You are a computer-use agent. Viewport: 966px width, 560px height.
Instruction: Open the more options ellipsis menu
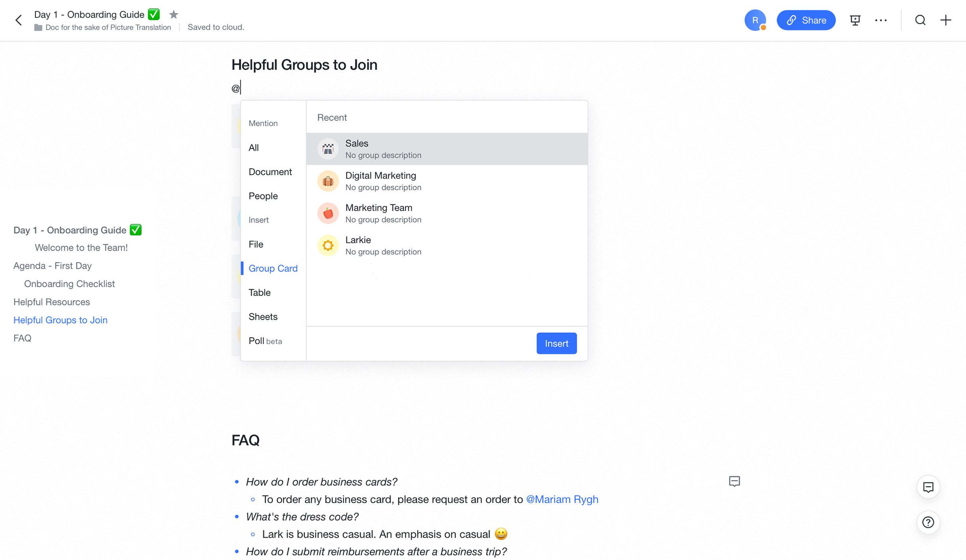(881, 20)
